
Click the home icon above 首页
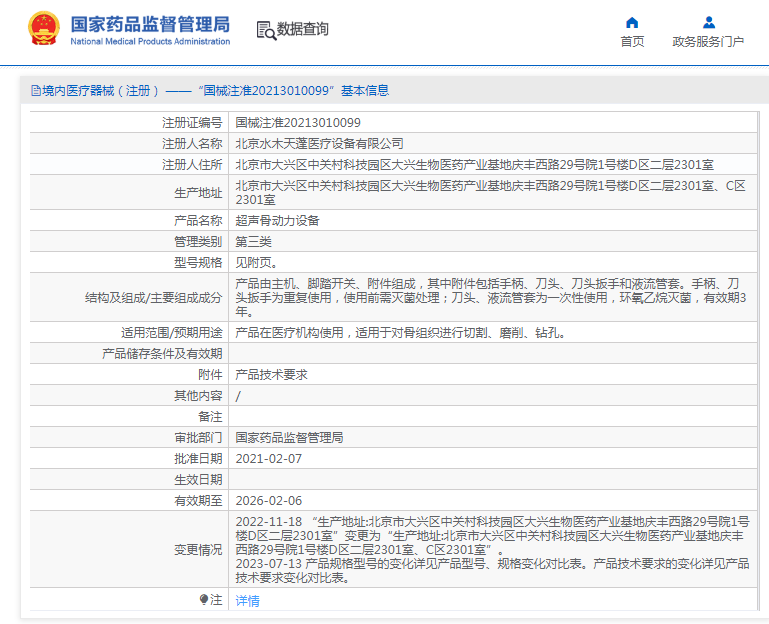pos(632,23)
